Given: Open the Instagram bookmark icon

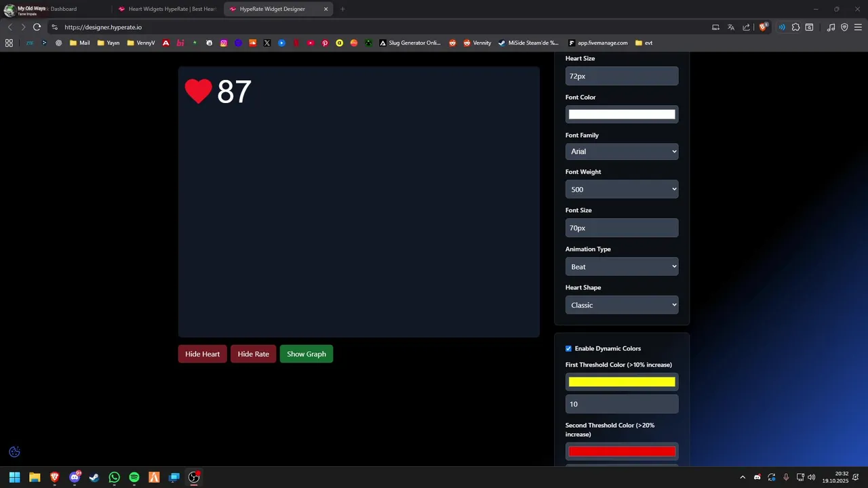Looking at the screenshot, I should tap(224, 43).
